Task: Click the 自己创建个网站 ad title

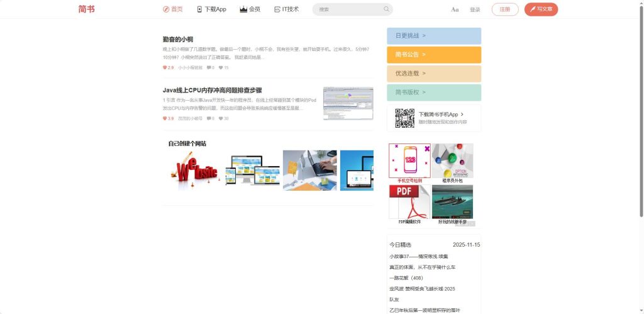Action: click(x=187, y=143)
